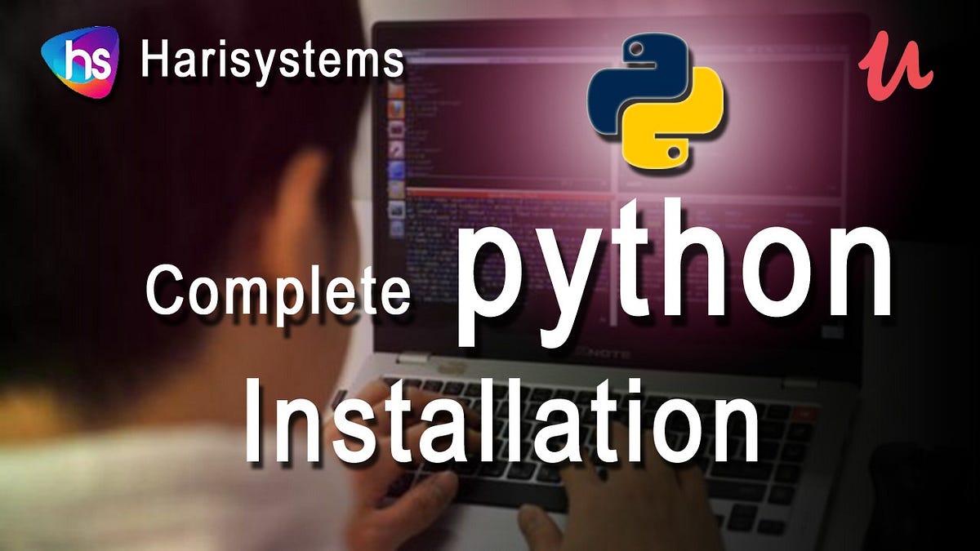
Task: Click the Harisystems hs logo
Action: tap(78, 59)
